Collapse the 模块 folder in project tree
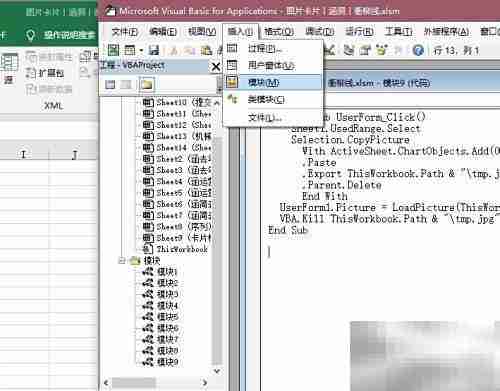This screenshot has height=391, width=500. 122,260
